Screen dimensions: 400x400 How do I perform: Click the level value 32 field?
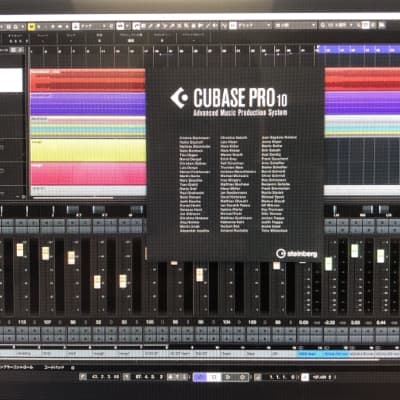pos(98,322)
